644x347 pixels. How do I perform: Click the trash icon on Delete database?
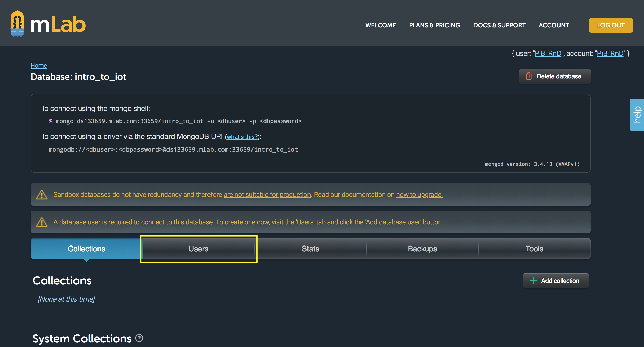pos(529,76)
